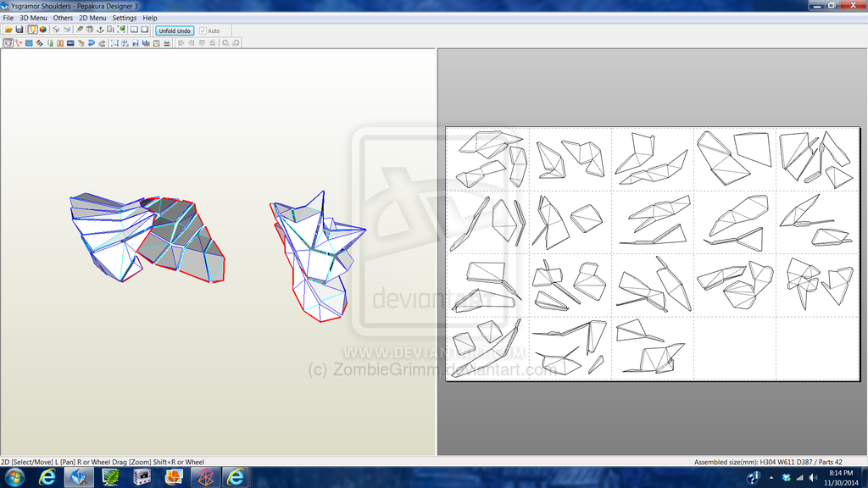The width and height of the screenshot is (868, 488).
Task: Select the left shoulder 3D model
Action: [x=147, y=238]
